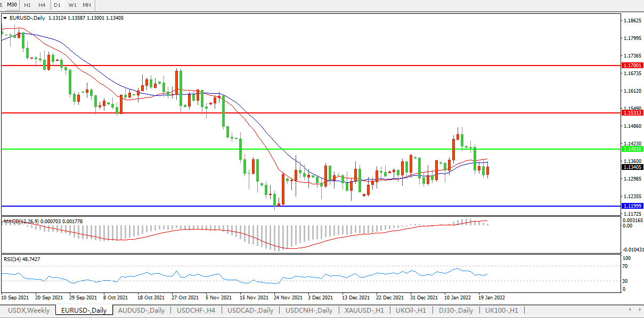Select the H1 timeframe button

tap(27, 5)
